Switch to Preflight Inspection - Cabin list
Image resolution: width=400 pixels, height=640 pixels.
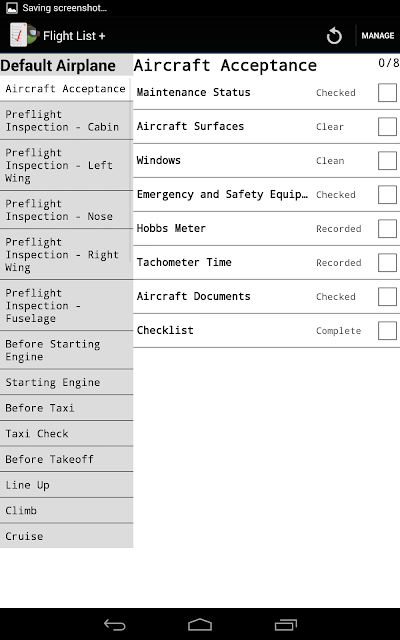[66, 121]
